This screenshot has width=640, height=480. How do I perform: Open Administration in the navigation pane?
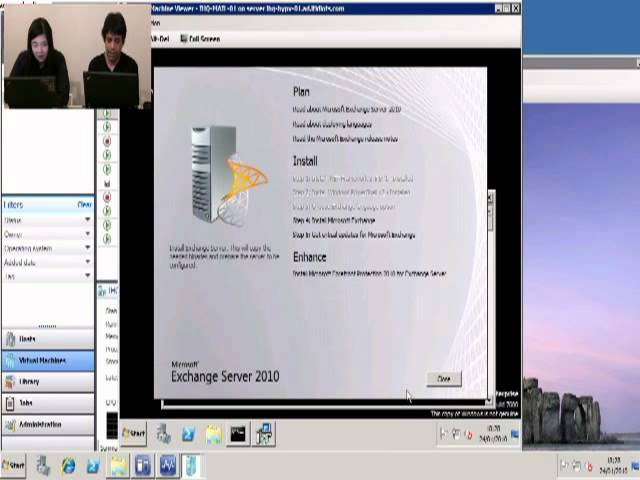[48, 424]
